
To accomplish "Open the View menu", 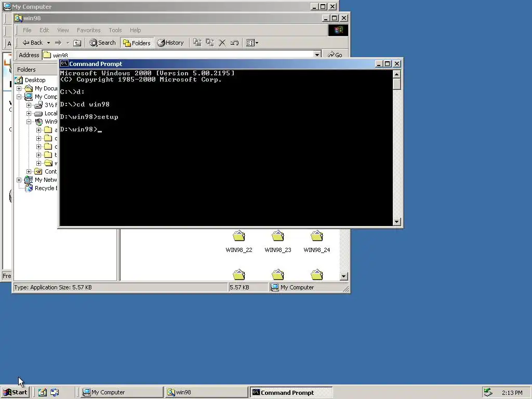I will [x=63, y=30].
